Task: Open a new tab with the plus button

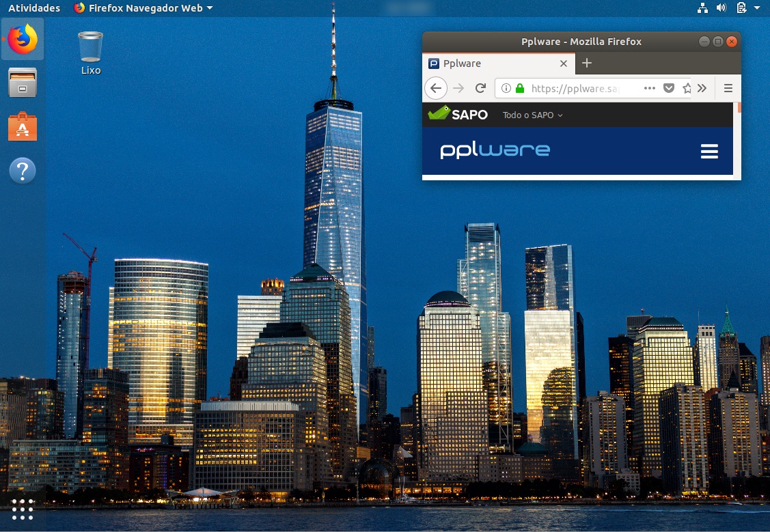Action: pyautogui.click(x=586, y=63)
